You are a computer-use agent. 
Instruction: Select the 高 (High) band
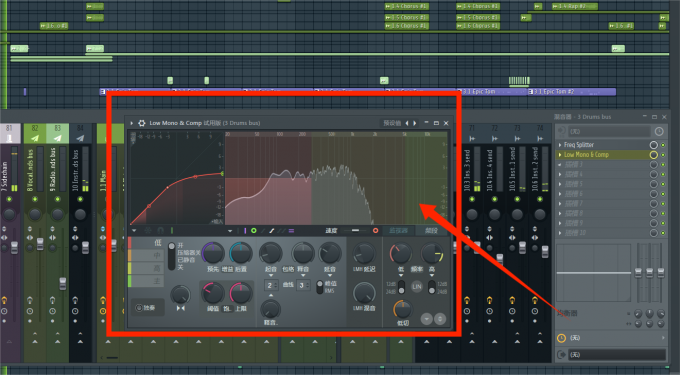tap(146, 268)
